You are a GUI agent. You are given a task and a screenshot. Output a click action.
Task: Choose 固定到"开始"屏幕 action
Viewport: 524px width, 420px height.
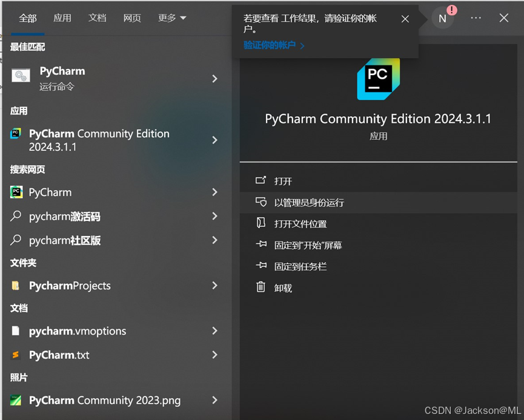[x=378, y=245]
